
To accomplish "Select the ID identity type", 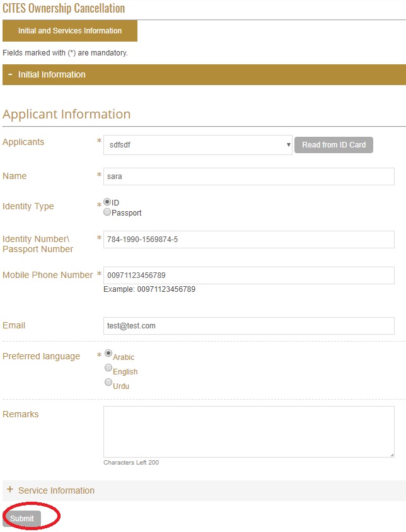I will (x=107, y=202).
